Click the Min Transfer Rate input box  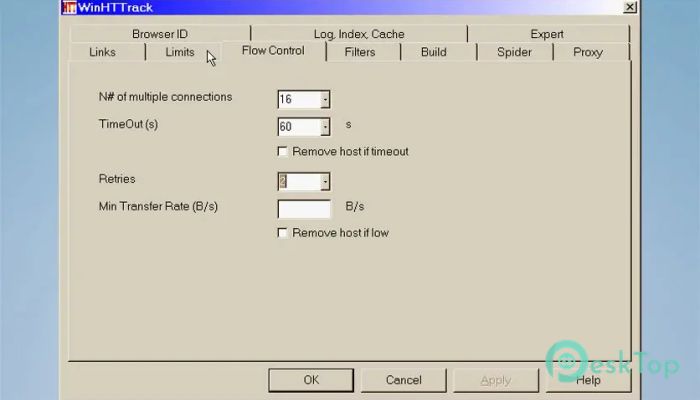pyautogui.click(x=304, y=209)
